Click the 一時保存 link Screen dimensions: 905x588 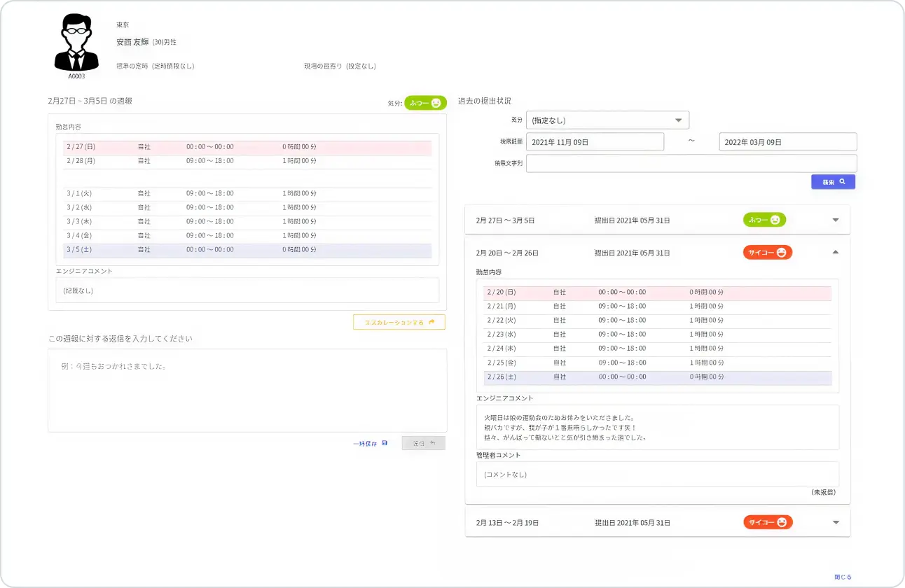tap(365, 442)
